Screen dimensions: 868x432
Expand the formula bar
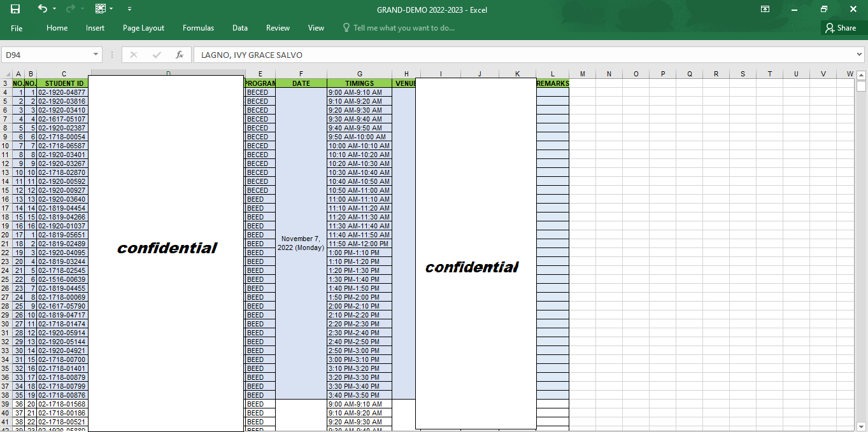860,55
